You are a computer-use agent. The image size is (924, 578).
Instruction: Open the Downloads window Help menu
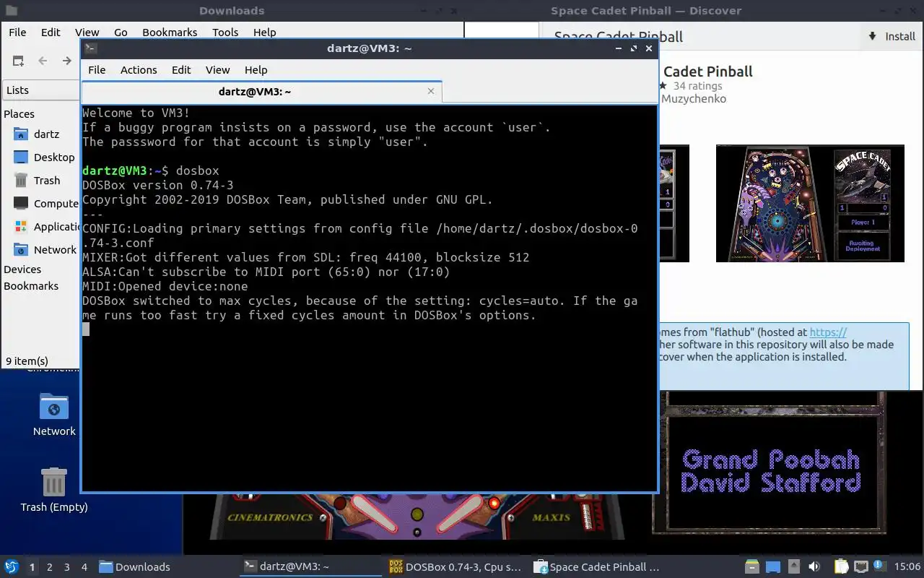pyautogui.click(x=264, y=33)
